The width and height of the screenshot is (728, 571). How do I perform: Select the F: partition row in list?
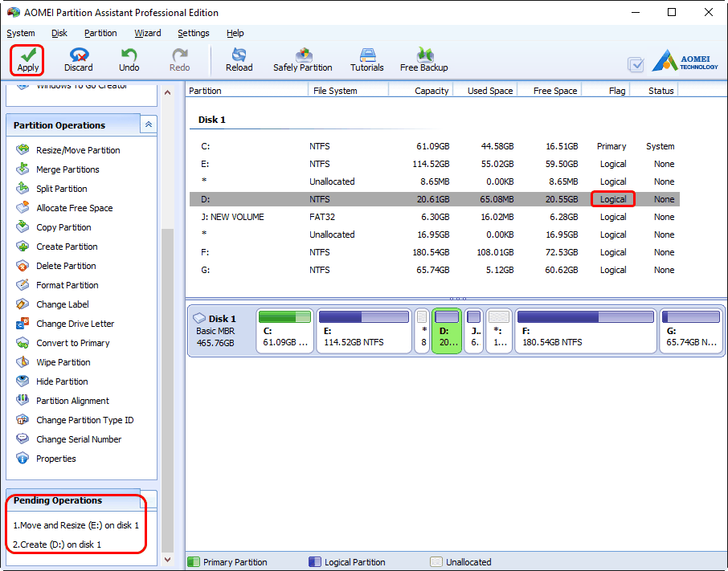click(435, 252)
